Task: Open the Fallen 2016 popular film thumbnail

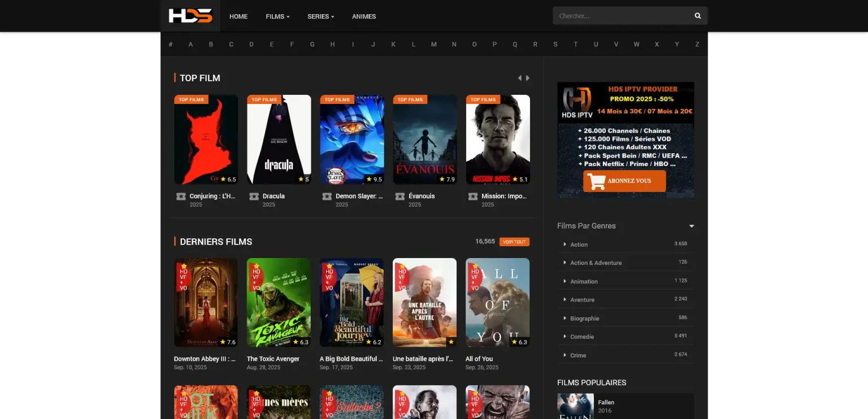Action: (x=575, y=406)
